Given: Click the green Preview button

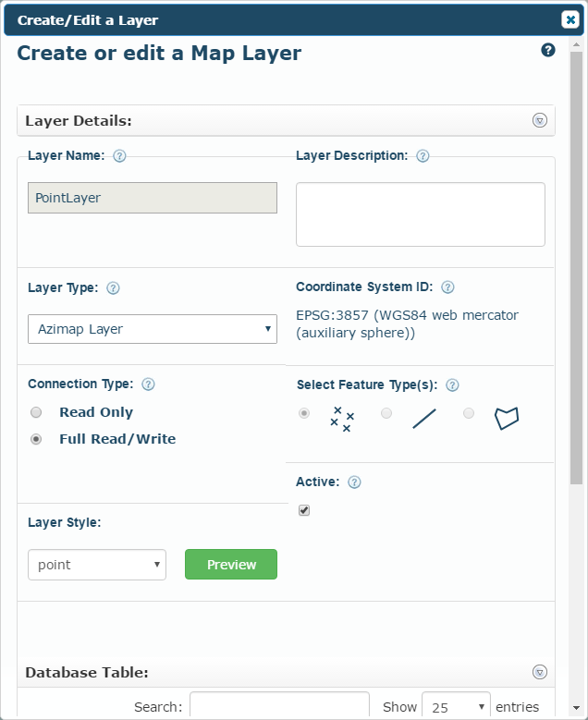Looking at the screenshot, I should 231,565.
